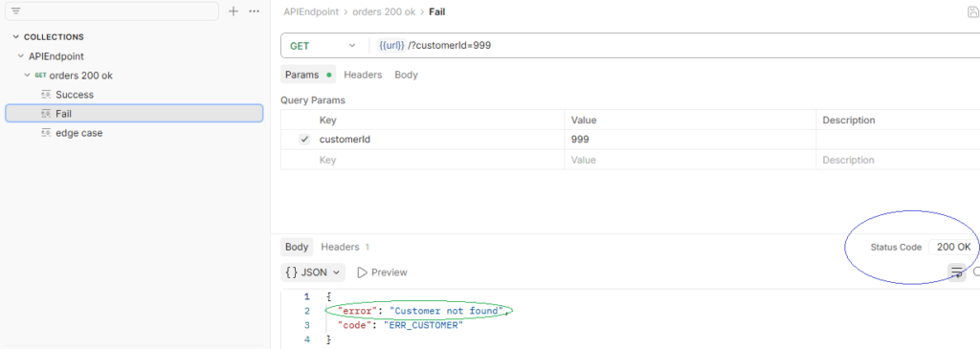980x349 pixels.
Task: Open the JSON format dropdown
Action: [313, 273]
